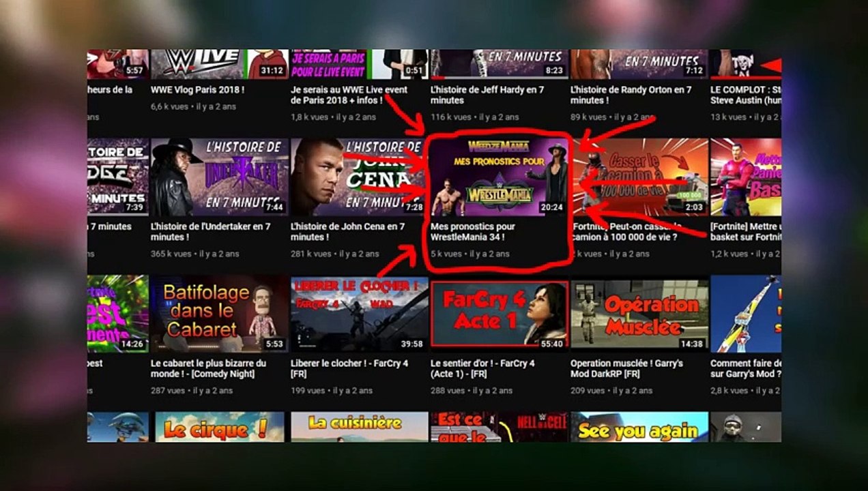Viewport: 868px width, 491px height.
Task: Open the 'WWE Vlog Paris 2018 !' title
Action: click(197, 90)
